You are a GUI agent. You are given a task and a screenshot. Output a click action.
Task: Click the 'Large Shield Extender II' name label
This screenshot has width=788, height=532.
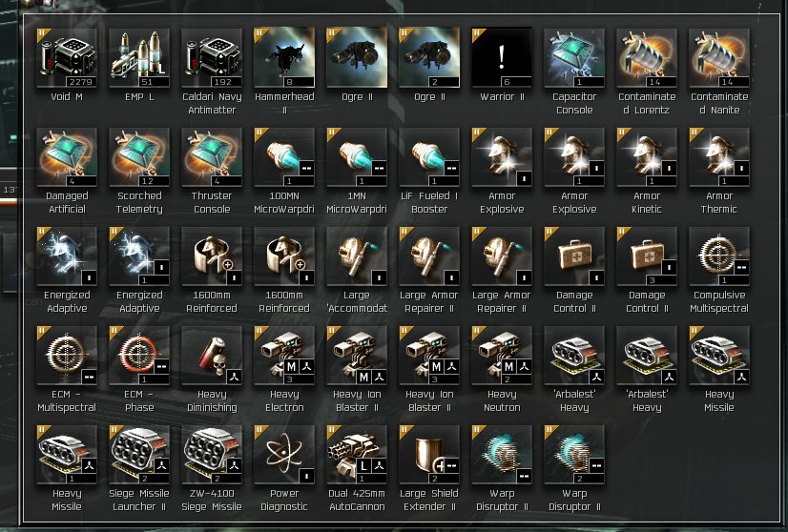coord(428,500)
